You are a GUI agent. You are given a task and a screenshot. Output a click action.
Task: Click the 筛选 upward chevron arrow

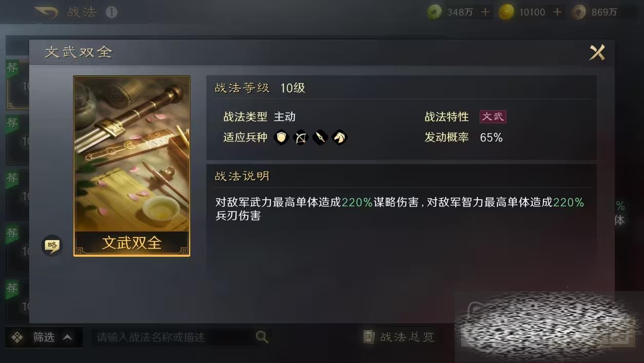coord(67,337)
